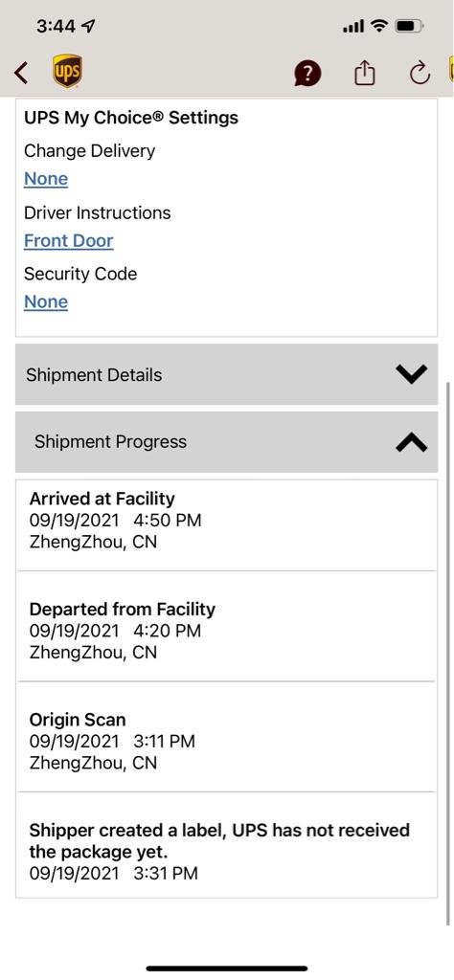Tap the share icon
The height and width of the screenshot is (980, 454).
coord(364,73)
